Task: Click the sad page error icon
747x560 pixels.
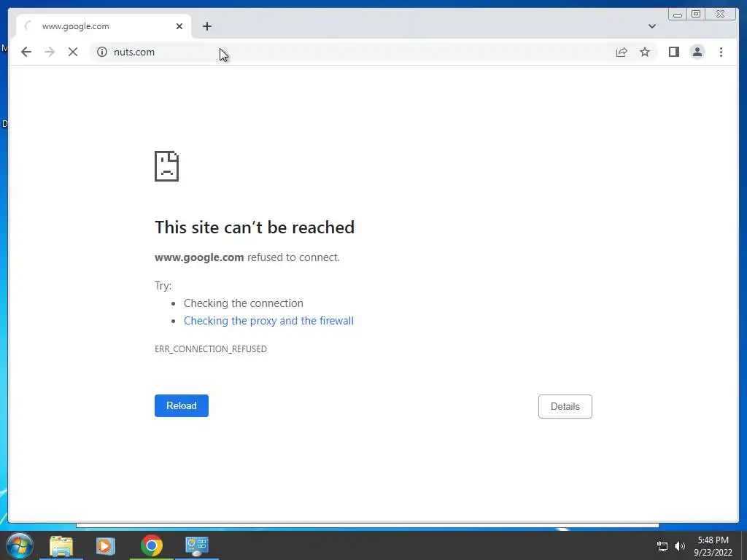Action: point(167,166)
